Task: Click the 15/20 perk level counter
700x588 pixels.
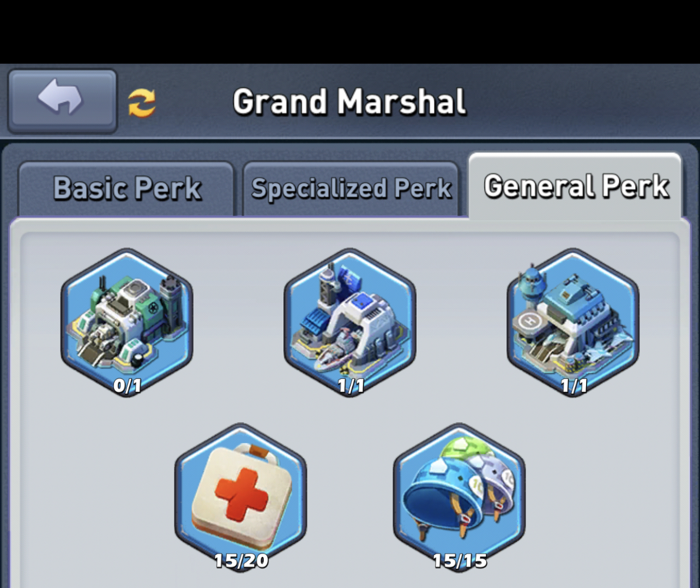Action: (241, 560)
